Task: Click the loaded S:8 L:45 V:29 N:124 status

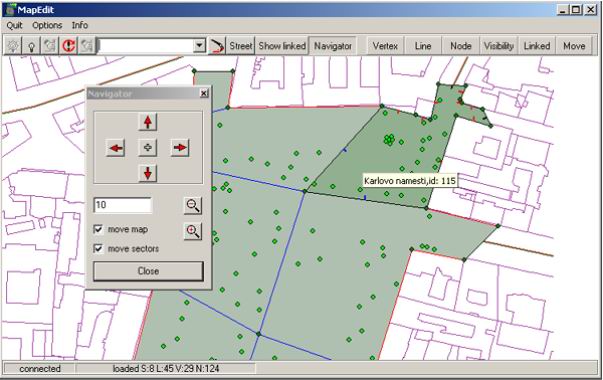Action: coord(166,368)
